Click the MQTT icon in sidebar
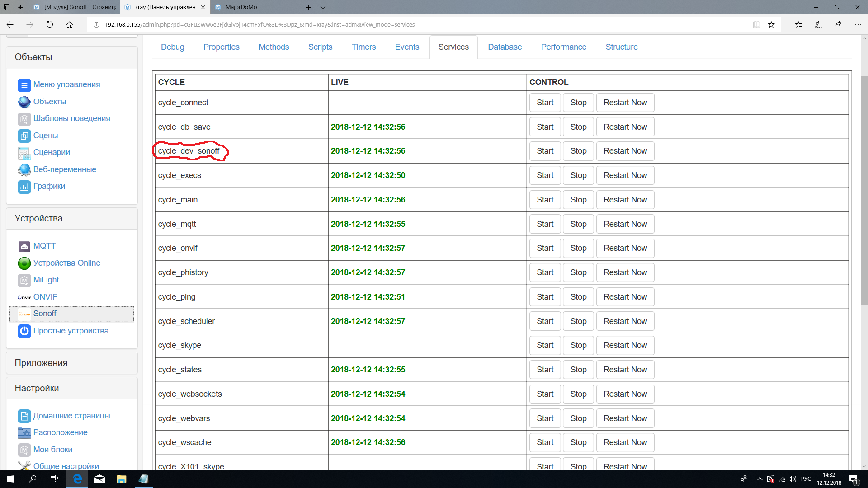Screen dimensions: 868x488 [24, 246]
